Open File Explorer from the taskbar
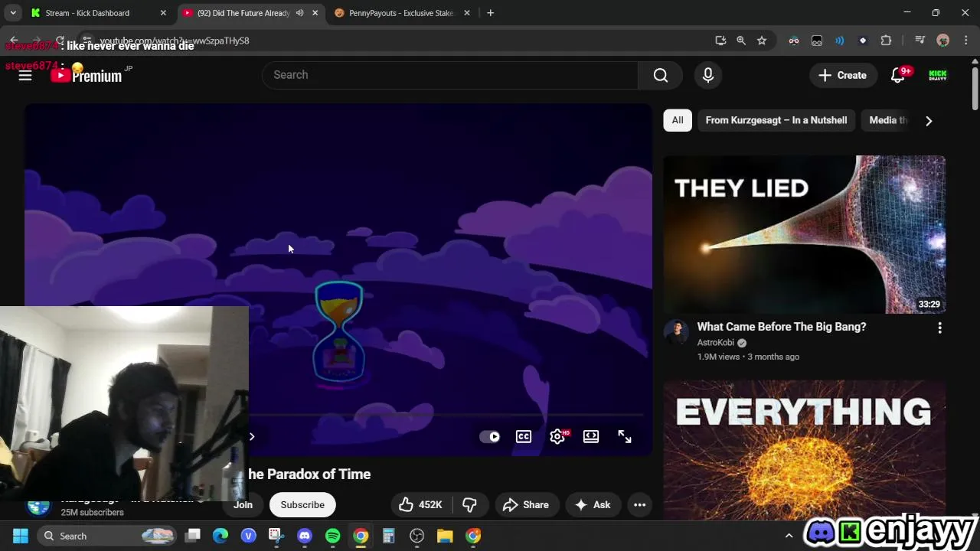The image size is (980, 551). point(445,536)
